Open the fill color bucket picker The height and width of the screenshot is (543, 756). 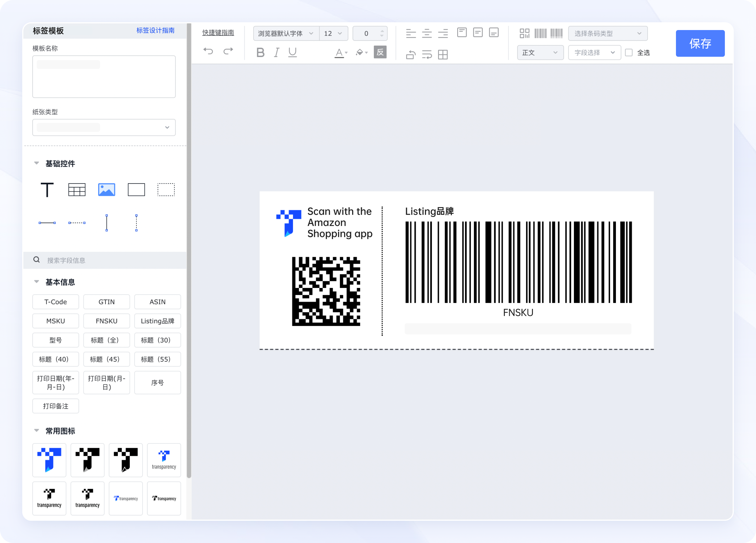point(362,53)
